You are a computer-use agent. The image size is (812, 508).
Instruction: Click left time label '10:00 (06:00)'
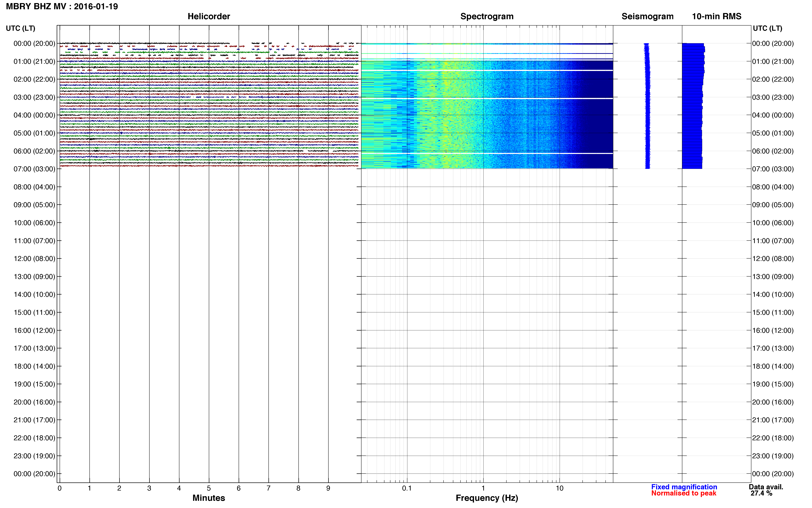(34, 223)
